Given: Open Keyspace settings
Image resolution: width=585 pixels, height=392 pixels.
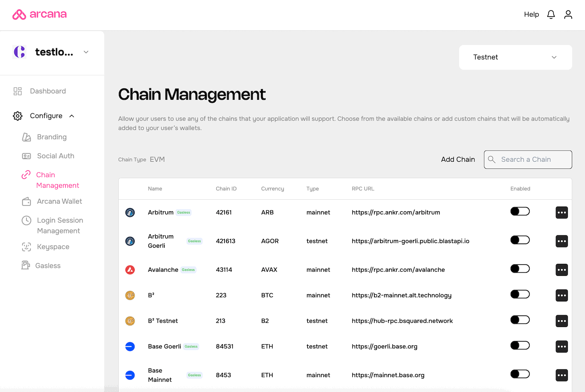Looking at the screenshot, I should (x=53, y=247).
